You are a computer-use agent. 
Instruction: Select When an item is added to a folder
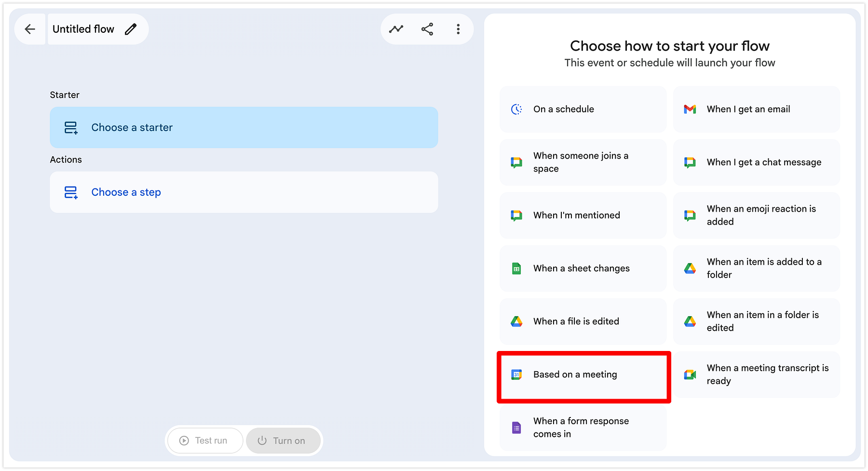pyautogui.click(x=757, y=269)
